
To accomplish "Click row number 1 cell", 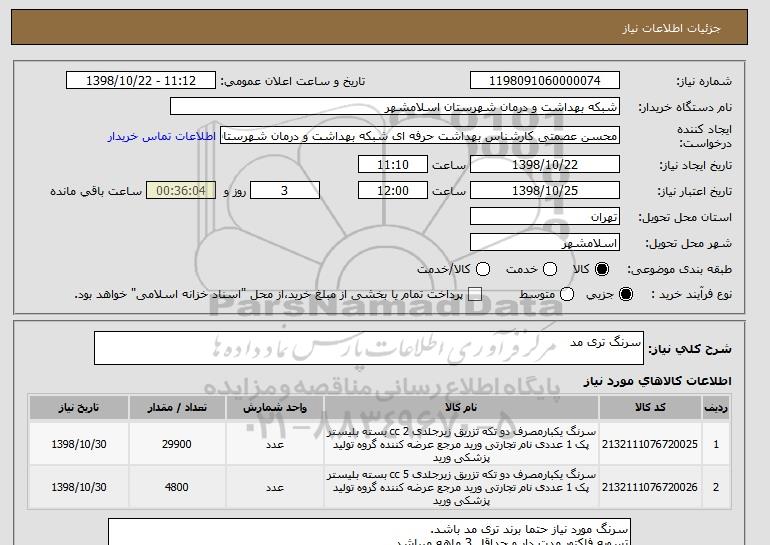I will 716,444.
